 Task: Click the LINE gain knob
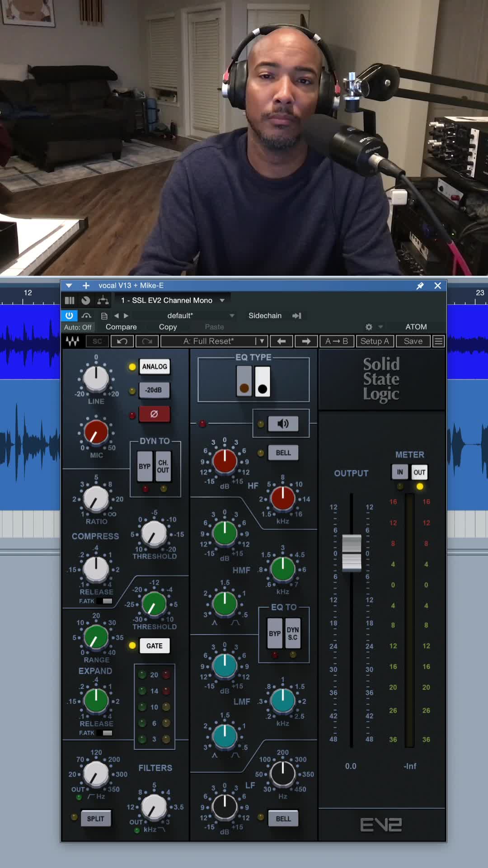coord(96,378)
